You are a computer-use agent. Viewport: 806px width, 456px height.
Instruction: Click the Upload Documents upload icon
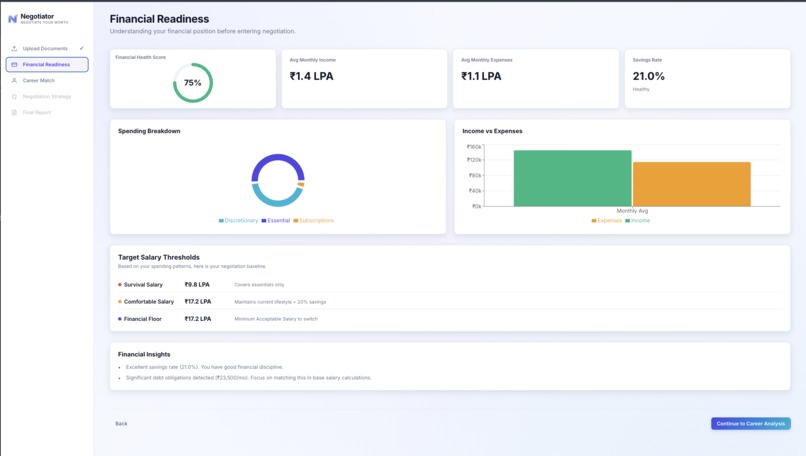click(x=14, y=48)
